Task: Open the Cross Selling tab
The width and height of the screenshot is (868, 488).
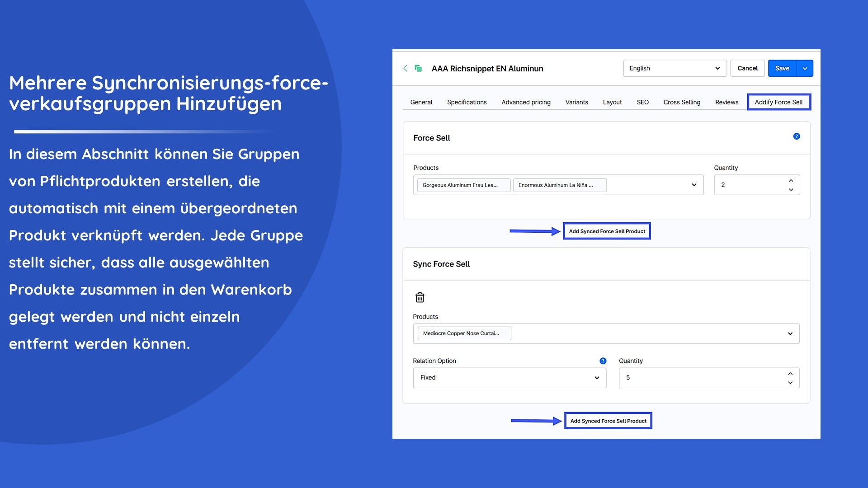Action: 682,102
